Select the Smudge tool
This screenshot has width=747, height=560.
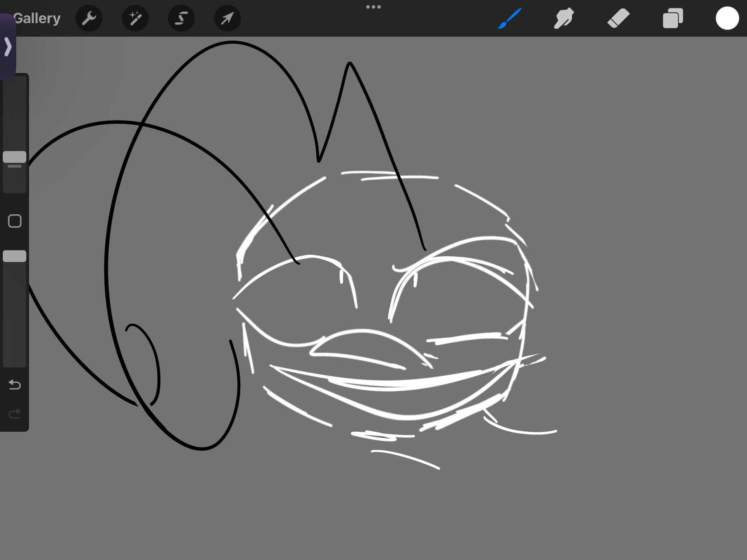tap(564, 18)
